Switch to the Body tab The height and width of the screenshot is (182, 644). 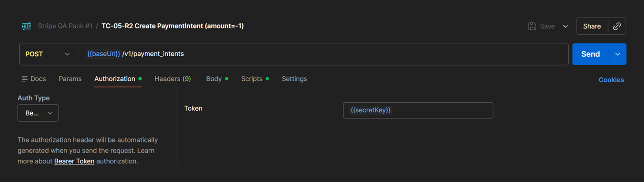[x=214, y=79]
